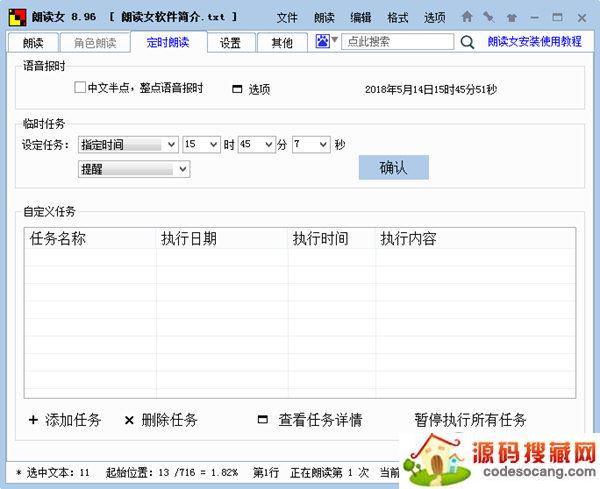Screen dimensions: 600x489
Task: Click the plus icon to add task
Action: click(x=33, y=420)
